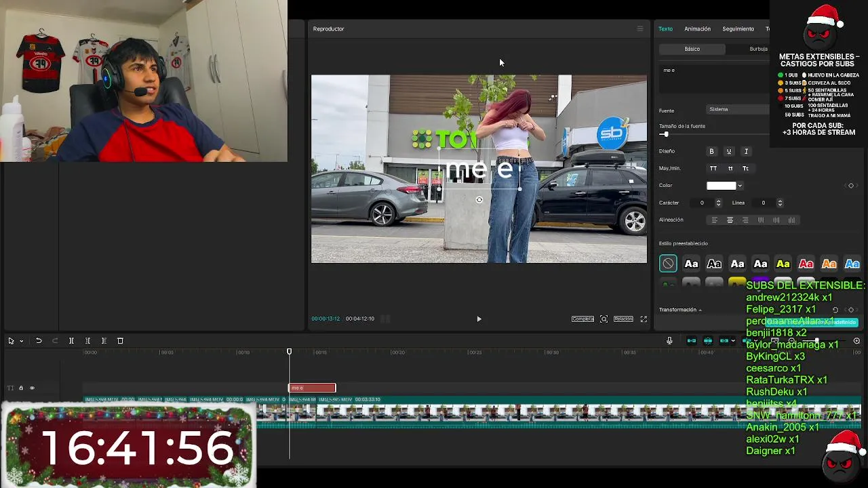Delete left of playhead trim tool

(87, 341)
